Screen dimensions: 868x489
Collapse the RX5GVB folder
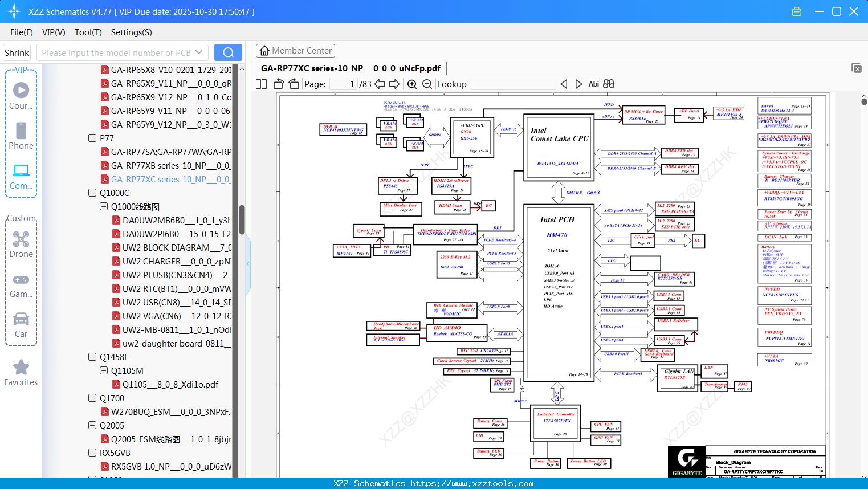point(92,453)
